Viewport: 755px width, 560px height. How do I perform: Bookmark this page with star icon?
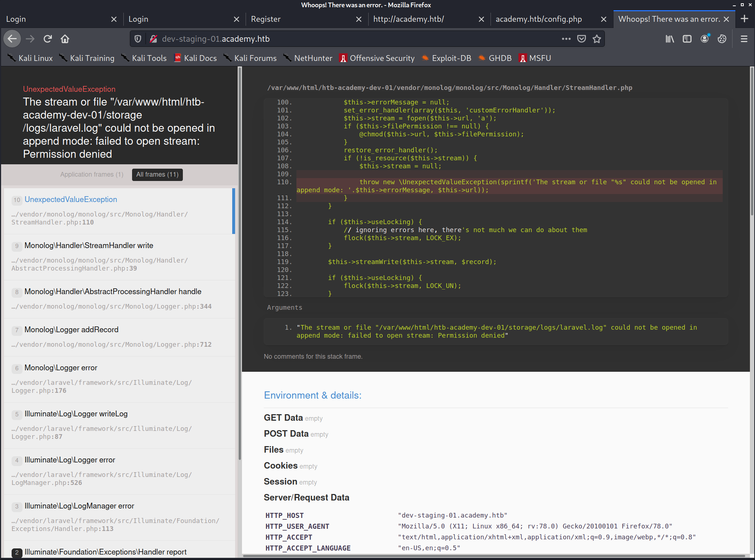point(597,39)
